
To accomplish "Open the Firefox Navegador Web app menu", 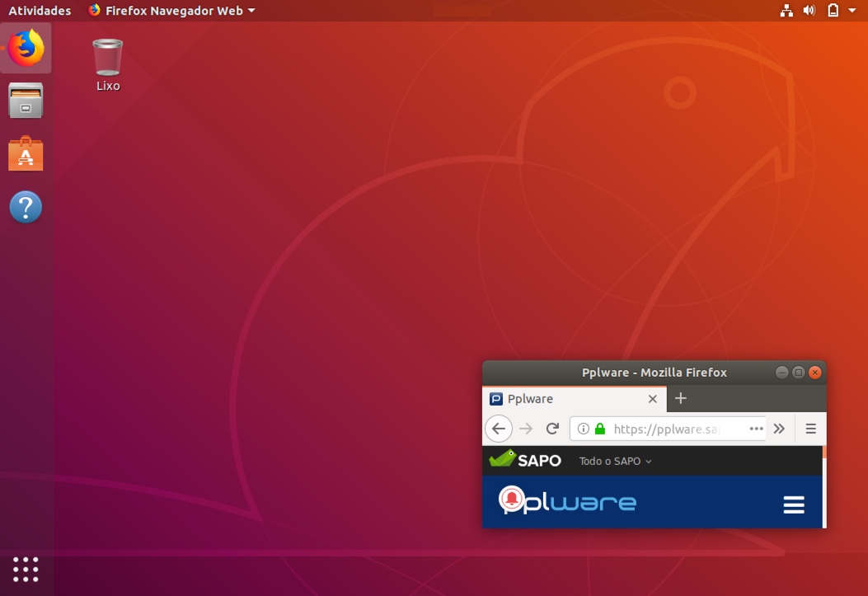I will [171, 11].
